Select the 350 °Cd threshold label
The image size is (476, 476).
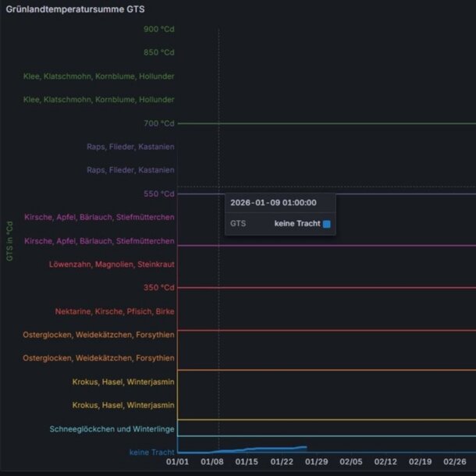click(x=159, y=287)
